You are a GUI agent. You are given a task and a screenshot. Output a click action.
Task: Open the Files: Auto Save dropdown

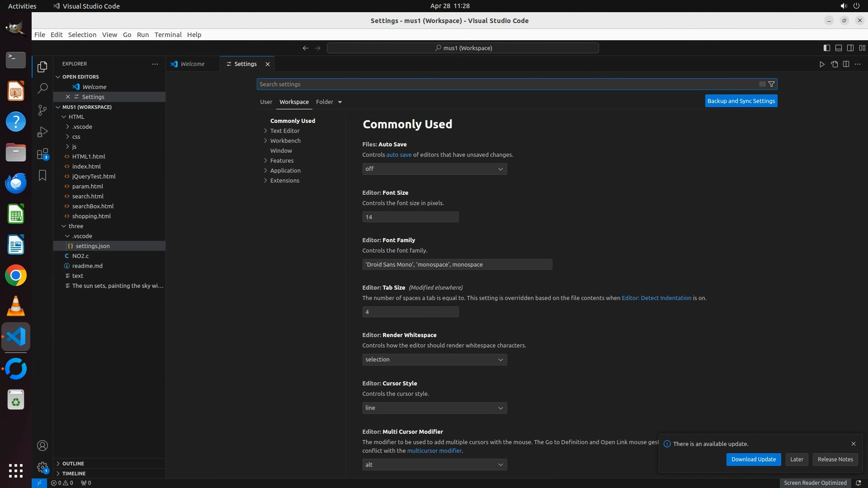(434, 169)
